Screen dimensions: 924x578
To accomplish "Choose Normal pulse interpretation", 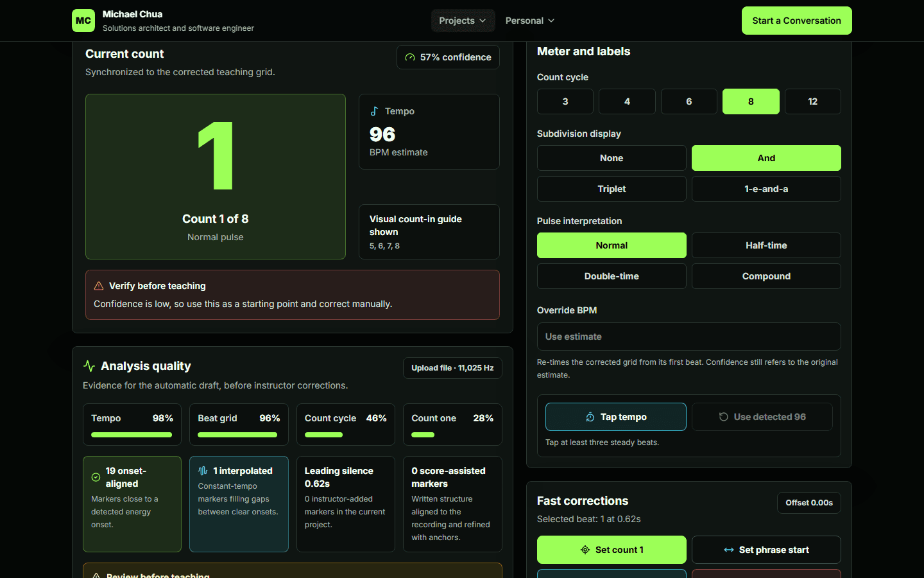I will point(612,245).
